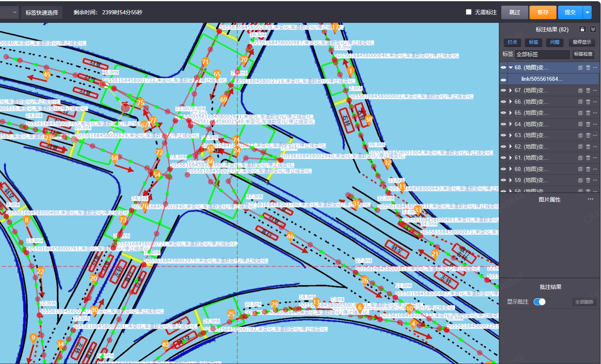Copy annotation item 62 using copy icon
The image size is (601, 364).
(580, 146)
